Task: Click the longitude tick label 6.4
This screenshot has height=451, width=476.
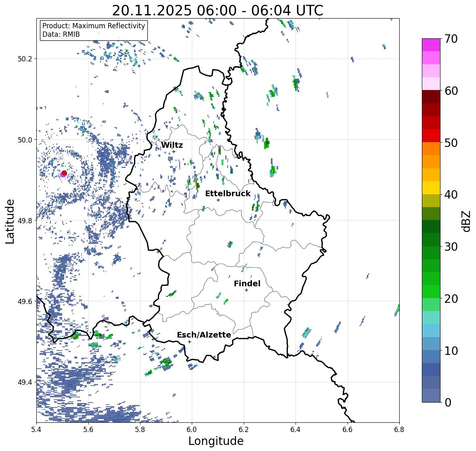Action: [296, 430]
